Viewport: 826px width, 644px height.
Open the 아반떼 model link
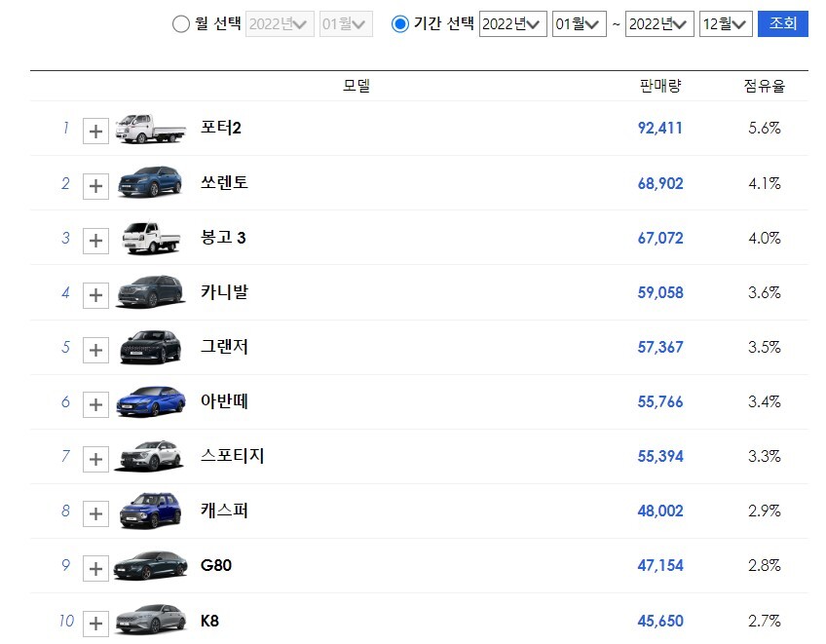(224, 401)
